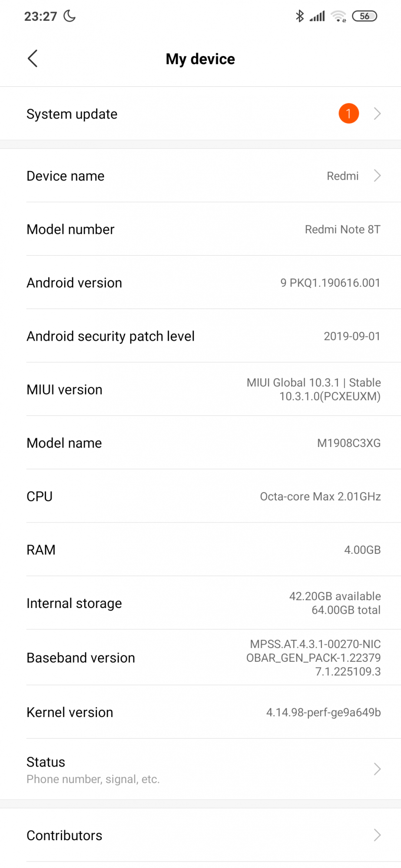Tap the Bluetooth status icon
Image resolution: width=401 pixels, height=868 pixels.
(299, 16)
